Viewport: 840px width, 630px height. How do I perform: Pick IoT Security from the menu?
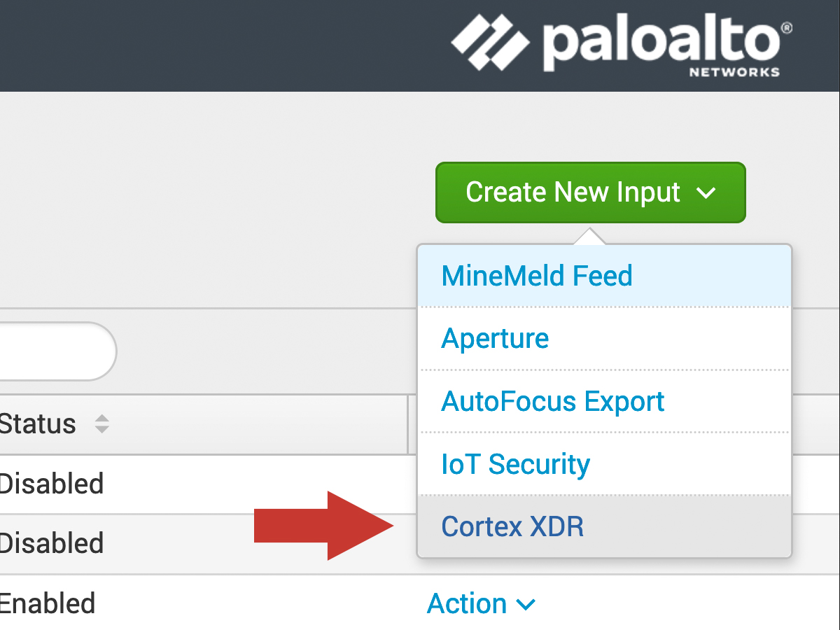(x=516, y=464)
